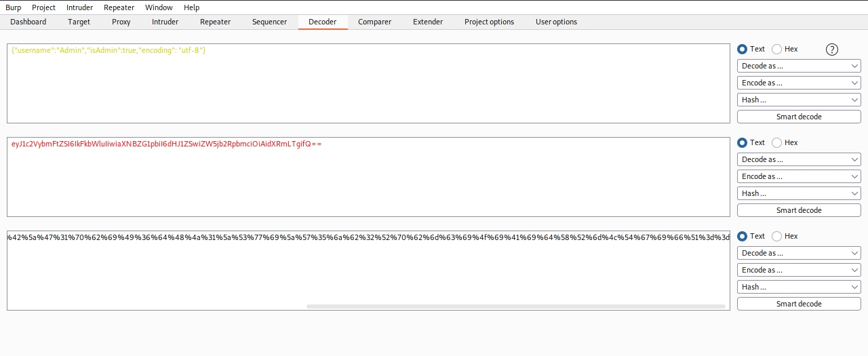The image size is (868, 356).
Task: Switch to the Repeater tab
Action: click(x=215, y=22)
